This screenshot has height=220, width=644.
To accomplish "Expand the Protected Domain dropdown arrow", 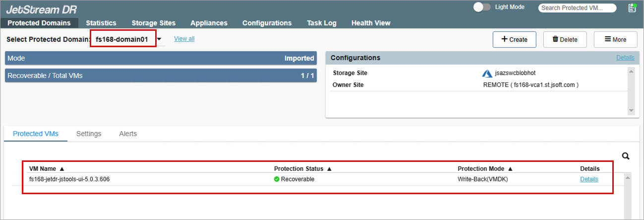I will click(159, 39).
